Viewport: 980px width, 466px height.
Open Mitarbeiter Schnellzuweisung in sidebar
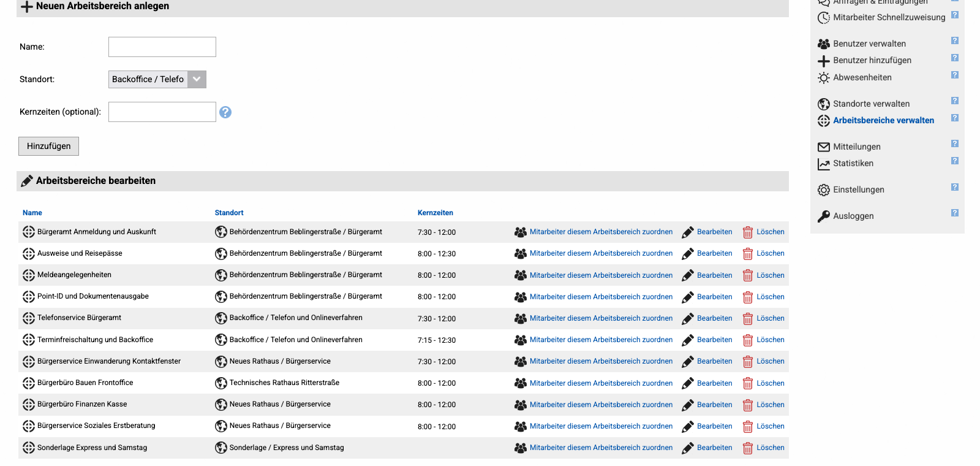(889, 17)
